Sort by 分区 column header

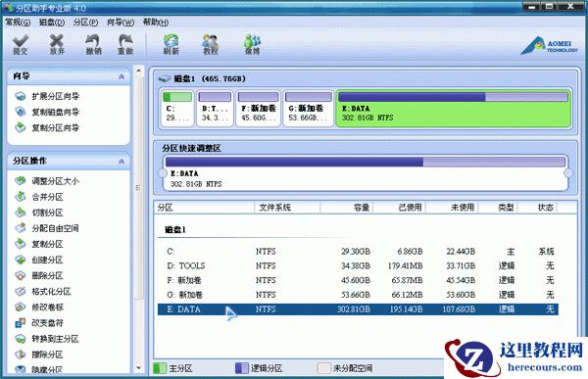click(x=204, y=208)
